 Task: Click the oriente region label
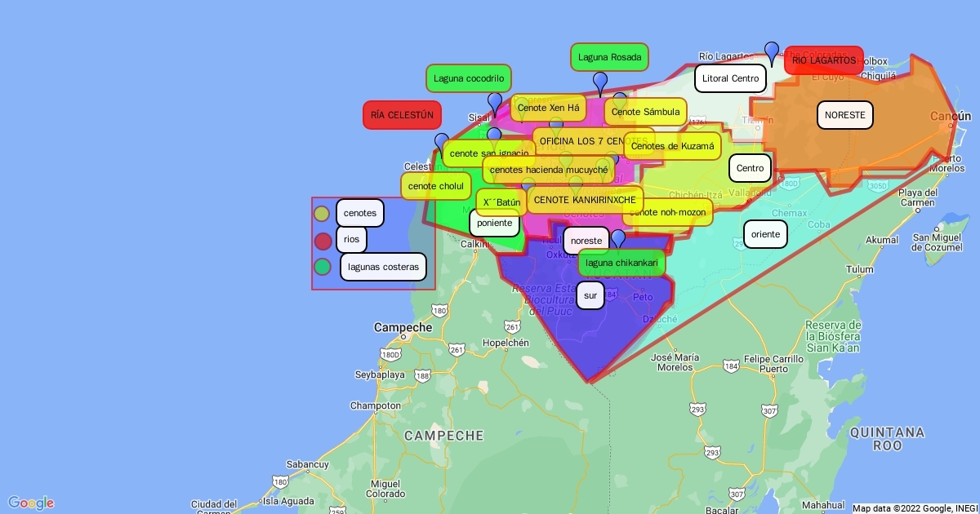click(765, 234)
